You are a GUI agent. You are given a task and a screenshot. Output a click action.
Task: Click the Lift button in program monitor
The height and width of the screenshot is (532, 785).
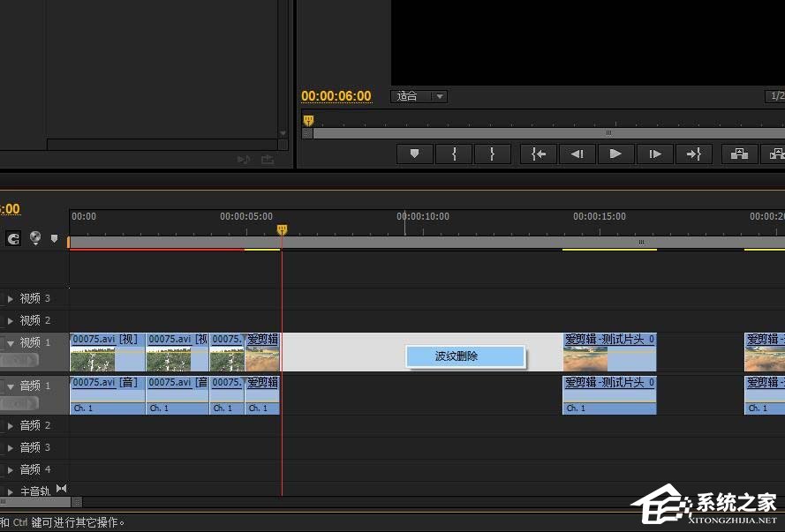click(x=739, y=154)
